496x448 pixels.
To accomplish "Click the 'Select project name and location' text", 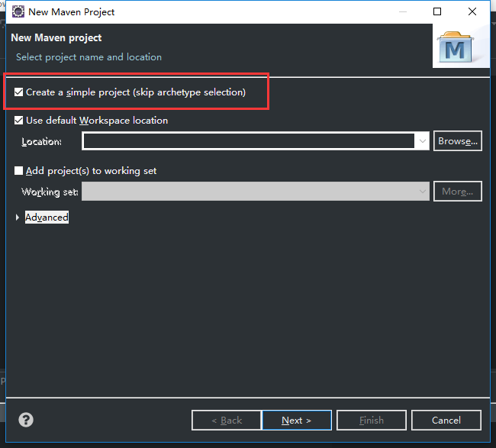I will (89, 57).
